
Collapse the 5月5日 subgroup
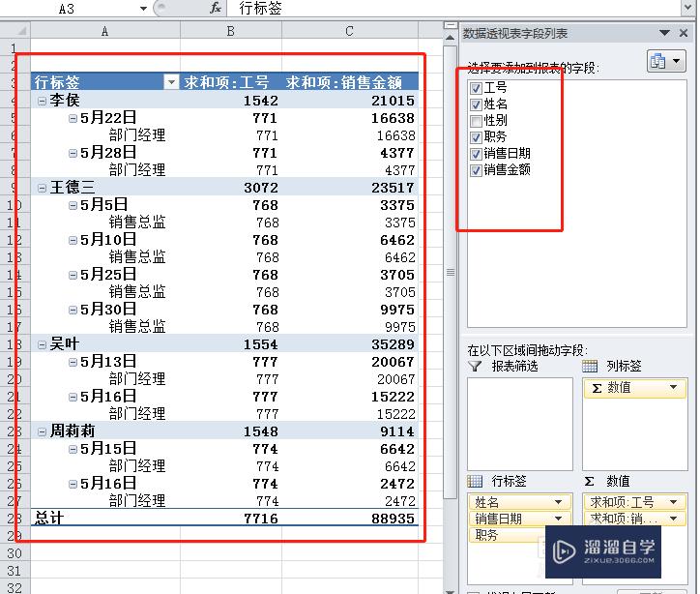tap(73, 205)
